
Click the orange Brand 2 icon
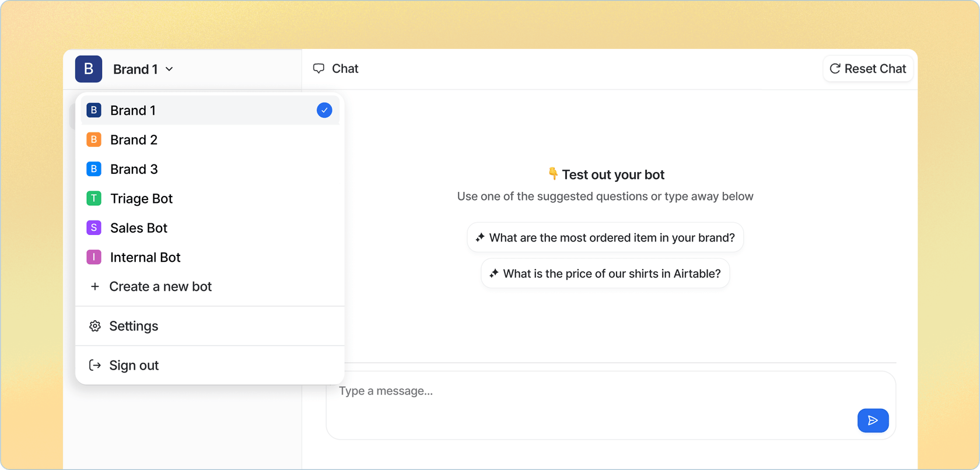click(x=94, y=140)
